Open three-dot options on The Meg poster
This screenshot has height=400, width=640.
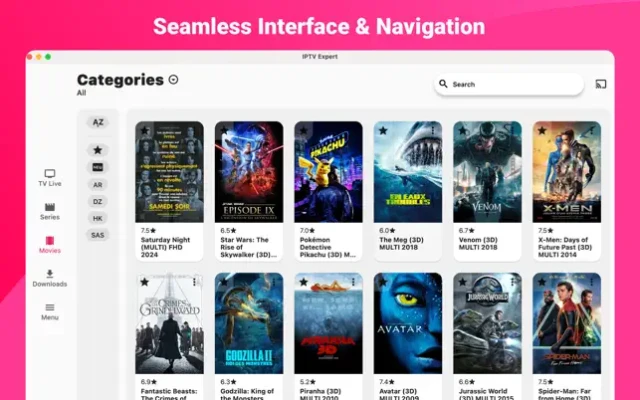(x=433, y=131)
